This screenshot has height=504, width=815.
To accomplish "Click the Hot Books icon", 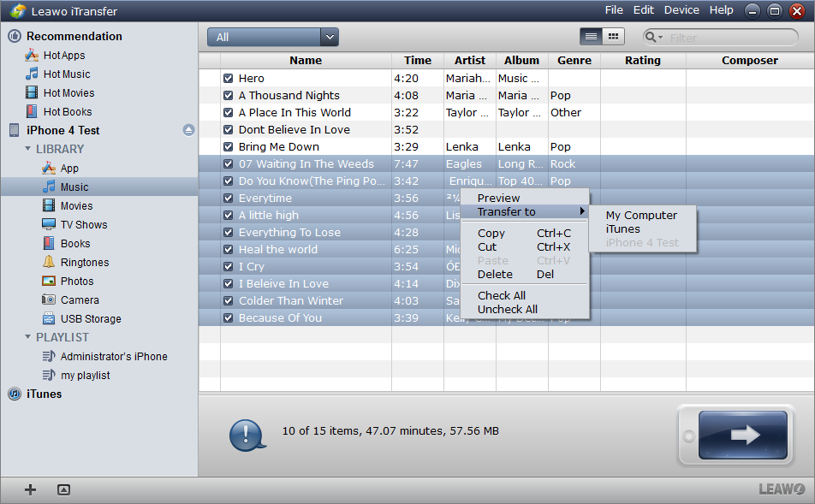I will [x=32, y=111].
